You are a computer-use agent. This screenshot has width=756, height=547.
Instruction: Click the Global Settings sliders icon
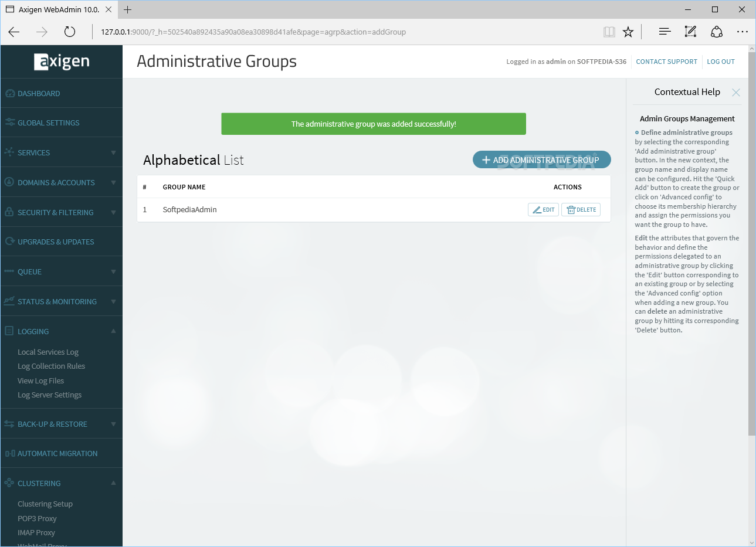click(x=10, y=123)
